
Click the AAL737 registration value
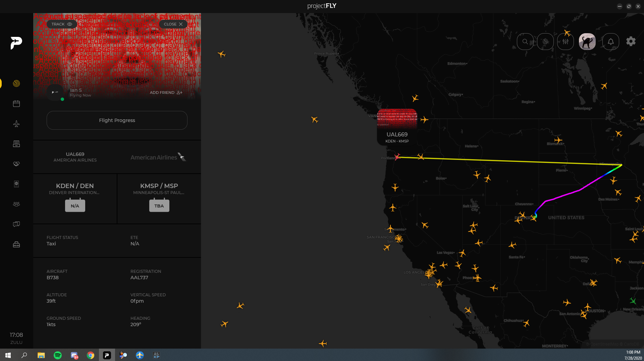coord(139,278)
